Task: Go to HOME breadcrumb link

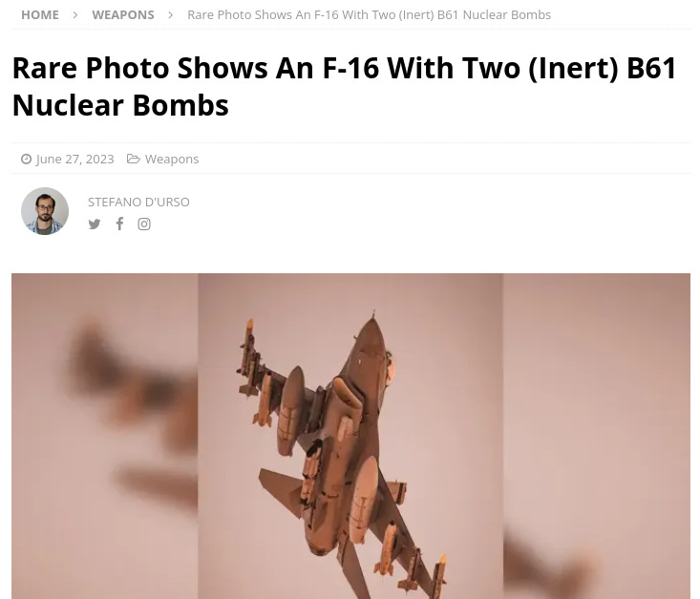Action: 40,14
